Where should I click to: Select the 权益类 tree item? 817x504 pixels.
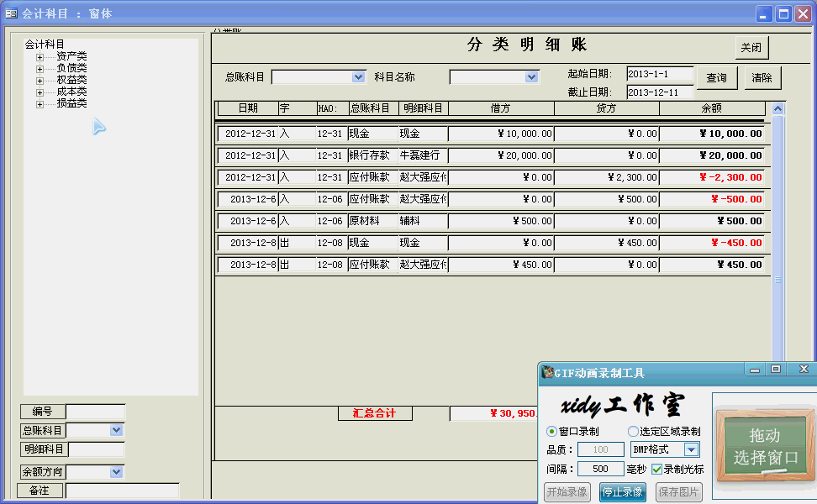[71, 80]
